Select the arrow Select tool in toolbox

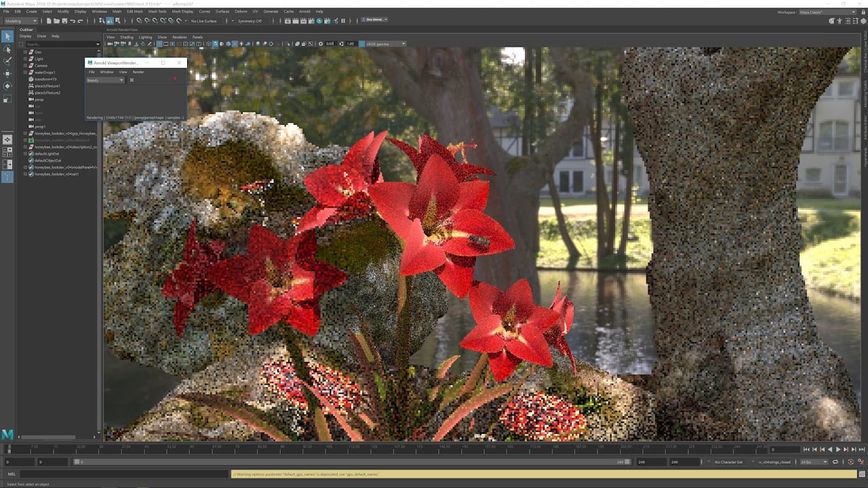tap(7, 37)
